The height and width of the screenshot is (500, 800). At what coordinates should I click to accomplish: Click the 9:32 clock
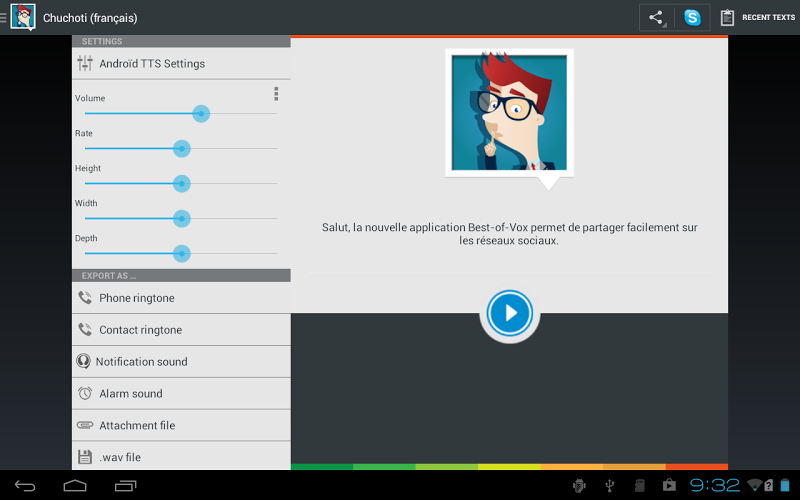point(715,485)
